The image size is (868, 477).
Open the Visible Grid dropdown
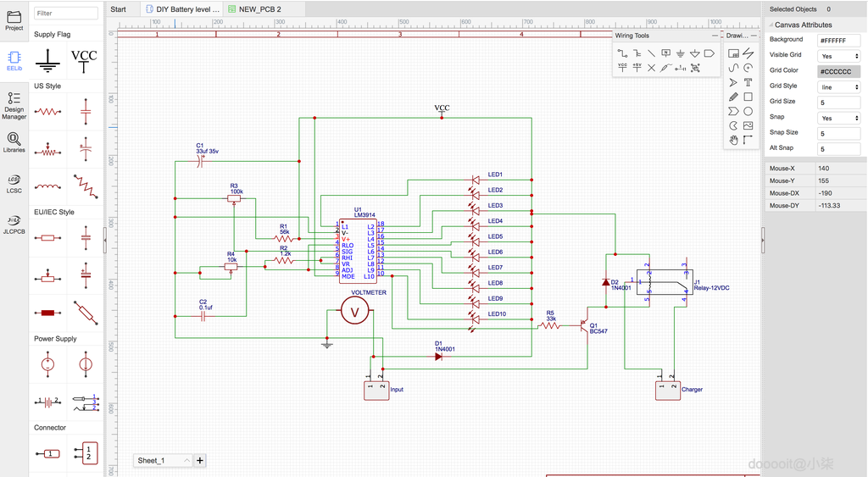tap(838, 56)
